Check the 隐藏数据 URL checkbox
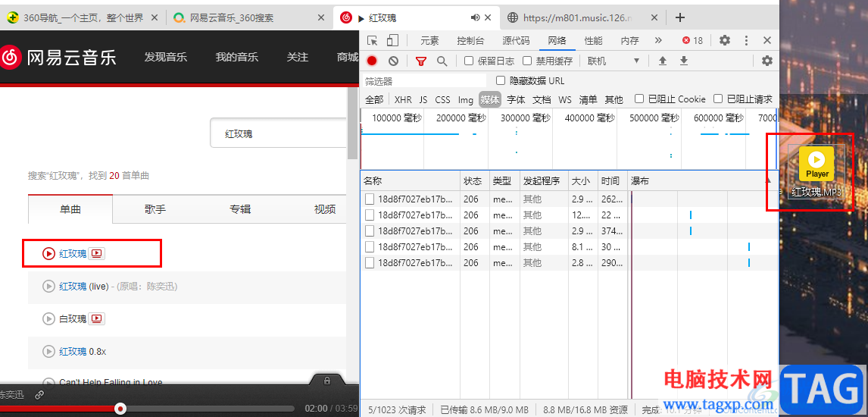The height and width of the screenshot is (417, 868). click(501, 80)
